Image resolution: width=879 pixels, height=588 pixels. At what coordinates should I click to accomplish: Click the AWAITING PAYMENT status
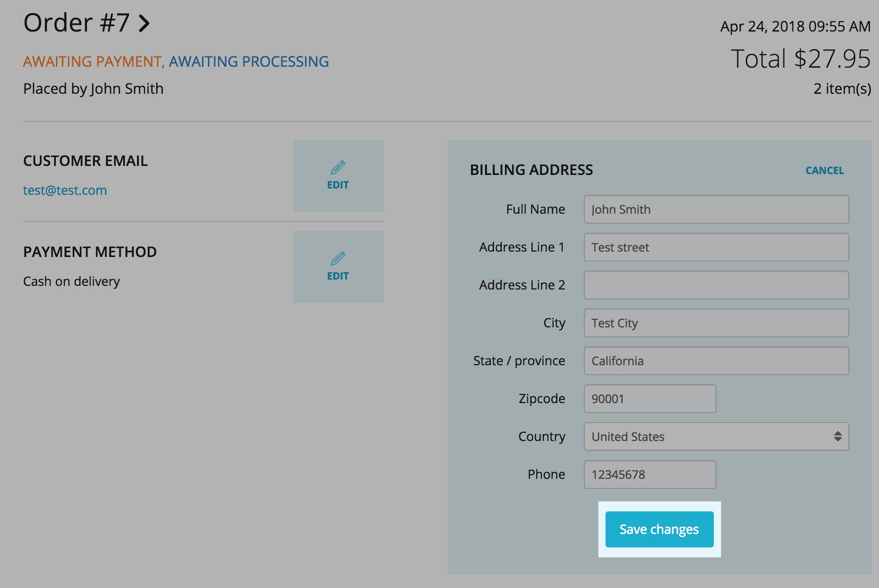(x=92, y=61)
